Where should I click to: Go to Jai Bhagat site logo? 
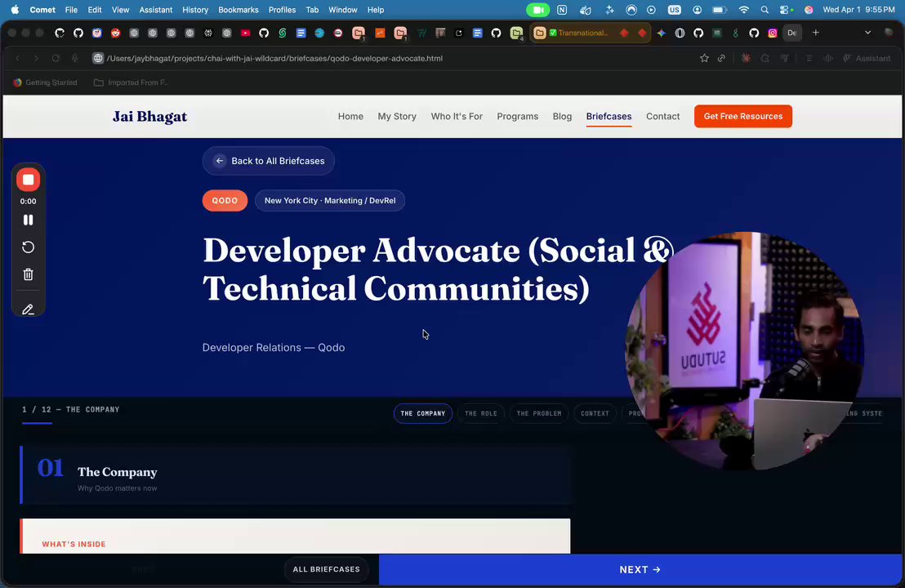(x=149, y=117)
